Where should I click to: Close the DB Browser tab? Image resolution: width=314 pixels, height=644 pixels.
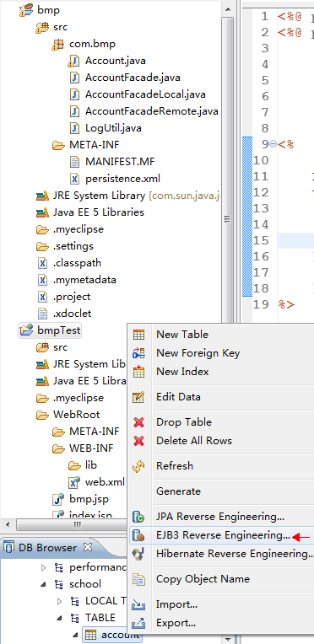[87, 547]
